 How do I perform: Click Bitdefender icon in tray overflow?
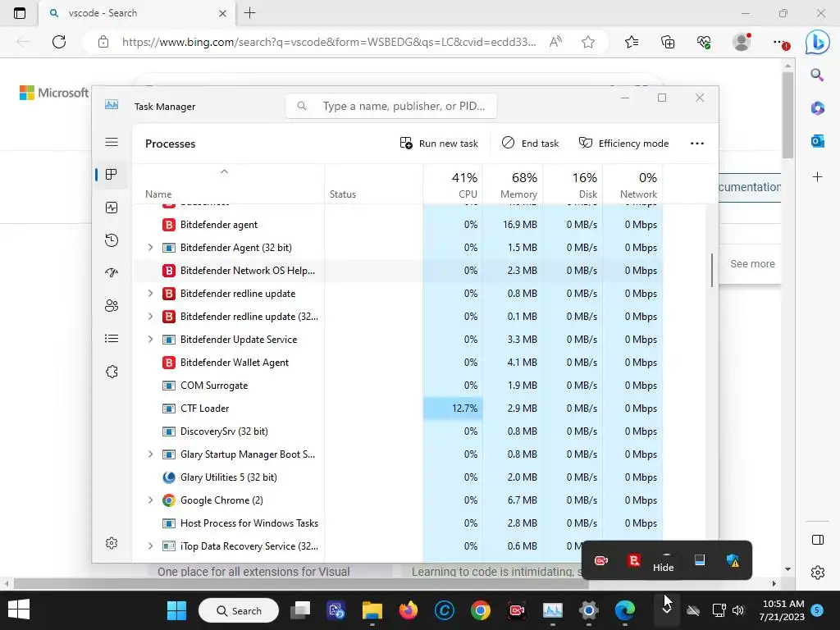tap(634, 560)
